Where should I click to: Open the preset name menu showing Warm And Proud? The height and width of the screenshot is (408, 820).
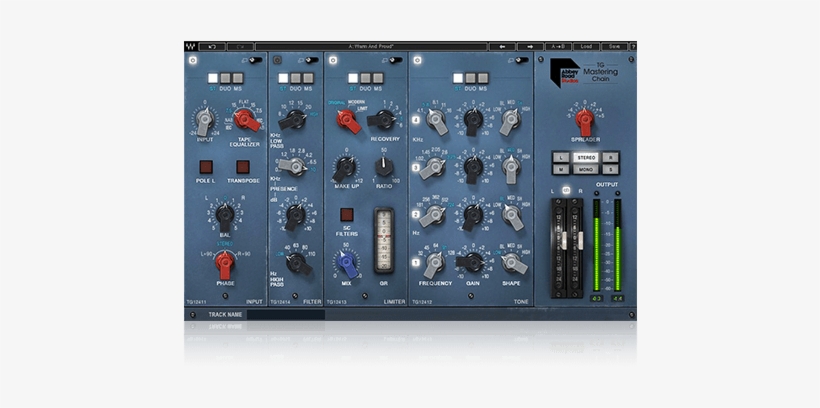371,47
